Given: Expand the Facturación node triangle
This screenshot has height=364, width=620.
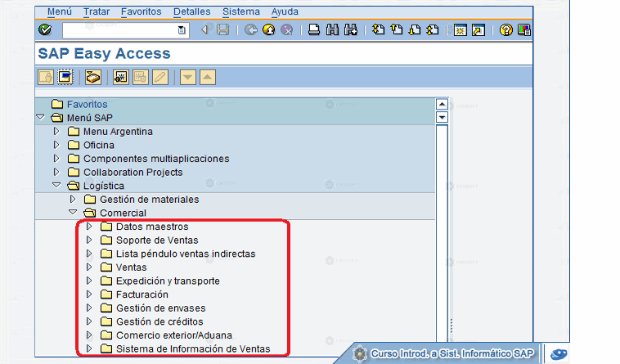Looking at the screenshot, I should coord(89,294).
